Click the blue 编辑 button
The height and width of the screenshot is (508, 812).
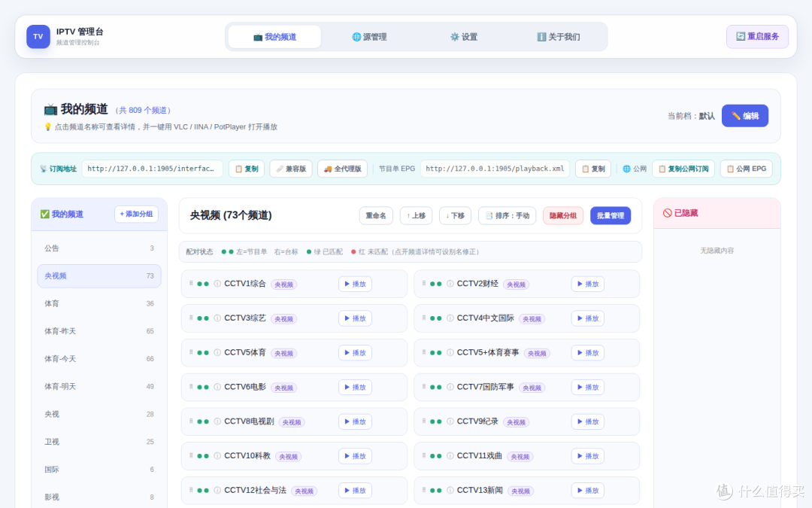(x=744, y=116)
